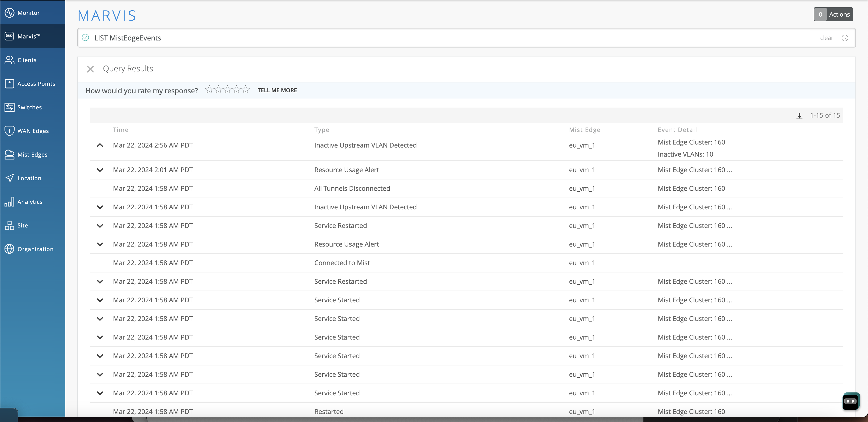Go to the Switches sidebar icon
The width and height of the screenshot is (868, 422).
[x=10, y=107]
